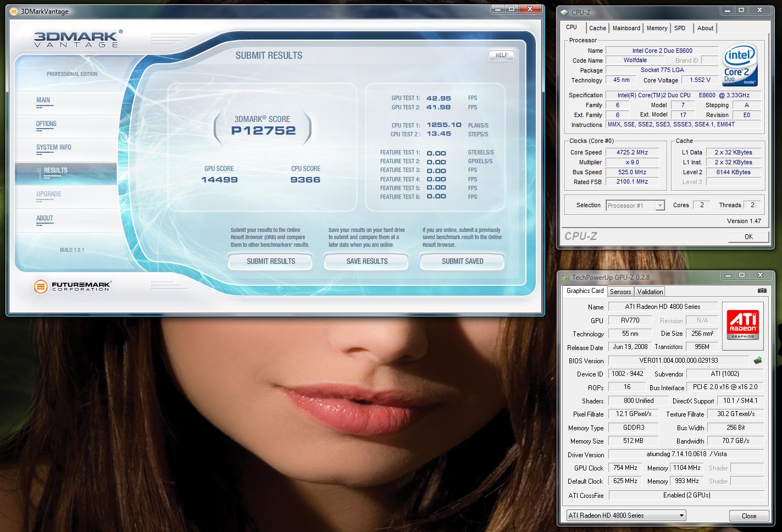Click the Core Voltage 1.552 V field

tap(700, 80)
